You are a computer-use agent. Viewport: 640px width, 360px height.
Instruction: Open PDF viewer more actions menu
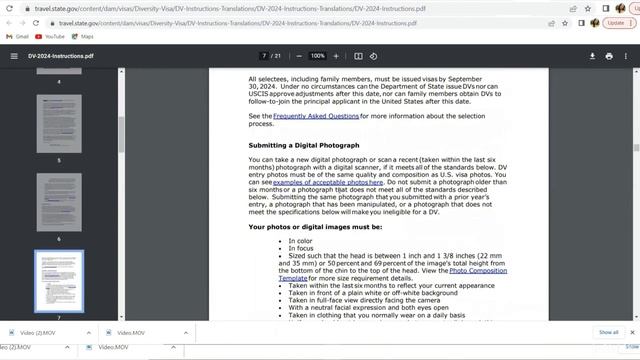pyautogui.click(x=626, y=56)
